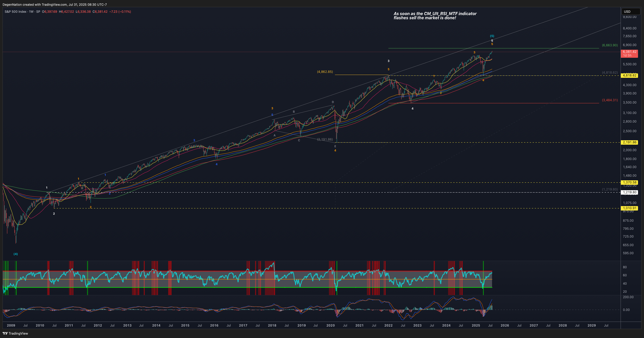This screenshot has height=338, width=644.
Task: Click the 2029 label on time axis
Action: pos(592,325)
